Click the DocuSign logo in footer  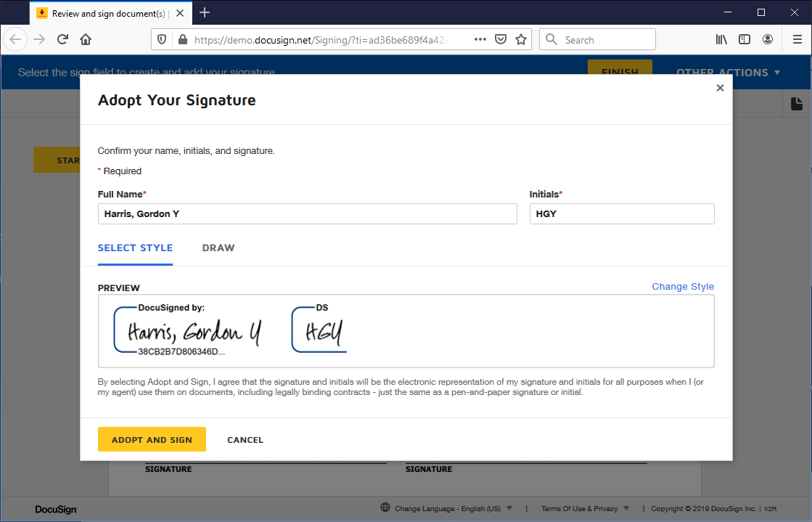56,510
